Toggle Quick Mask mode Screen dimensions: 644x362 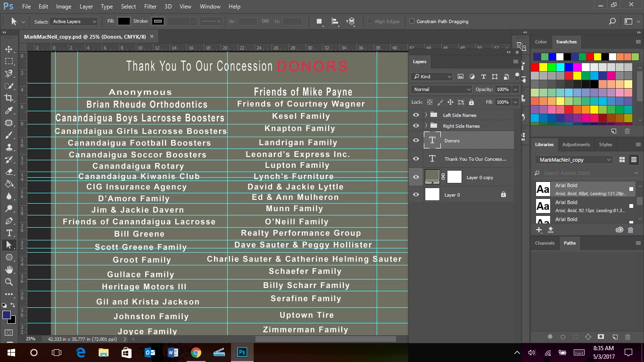[x=9, y=333]
